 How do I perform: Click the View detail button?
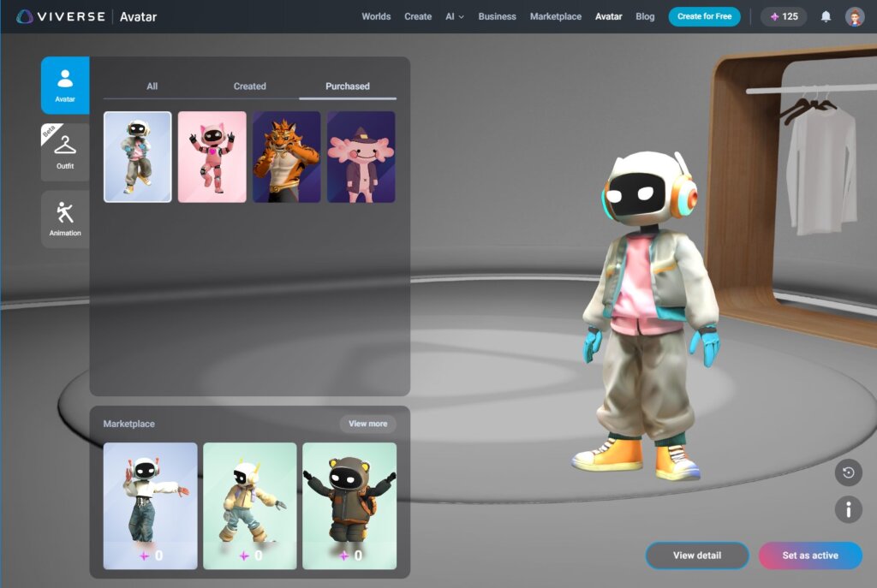pos(697,555)
